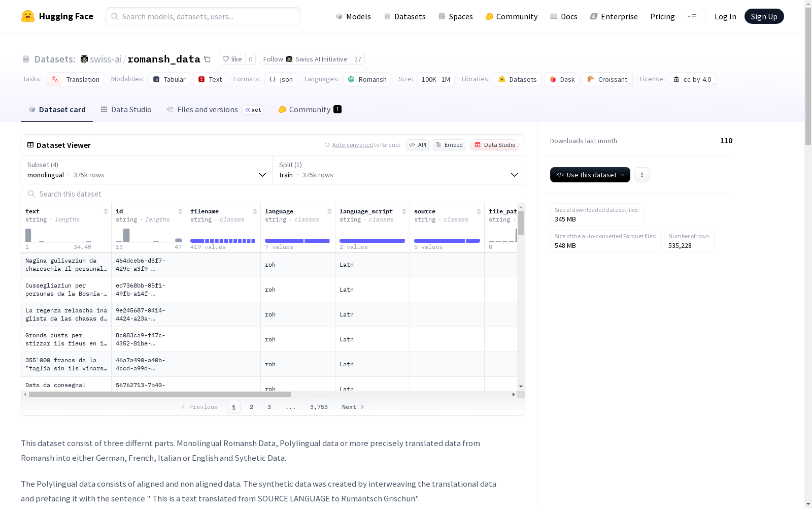Open the cc-by-4.0 license tag
The height and width of the screenshot is (508, 812).
tap(693, 79)
